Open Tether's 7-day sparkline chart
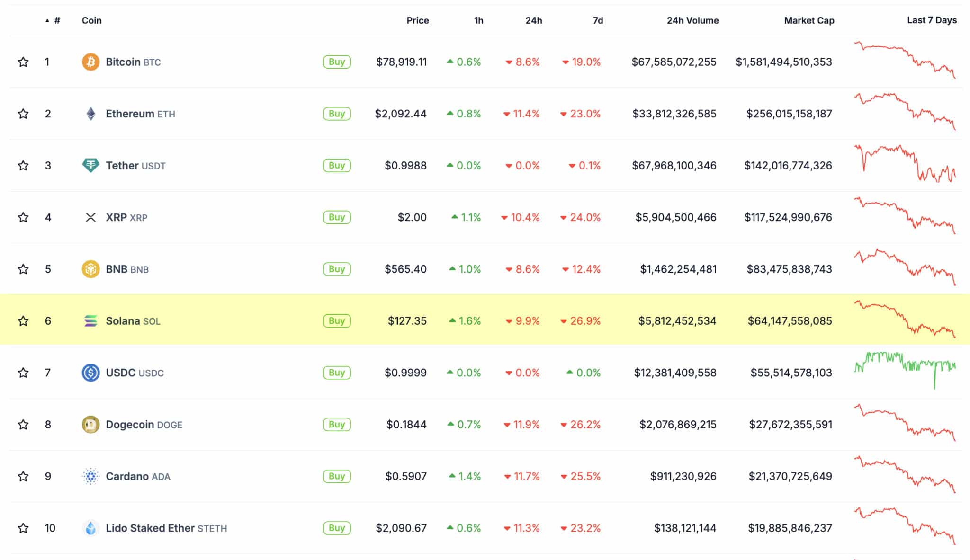 click(x=905, y=164)
